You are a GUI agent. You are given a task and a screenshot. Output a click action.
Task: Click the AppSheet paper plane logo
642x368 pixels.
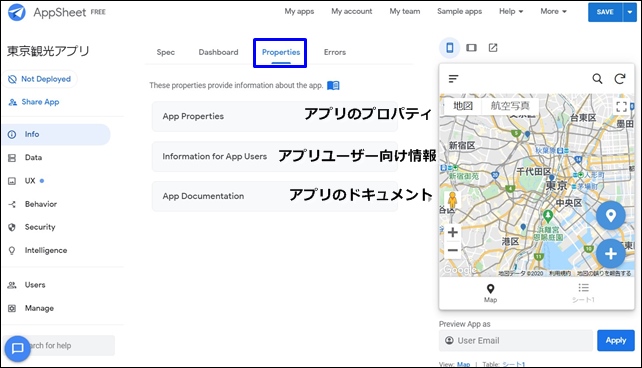pyautogui.click(x=16, y=12)
